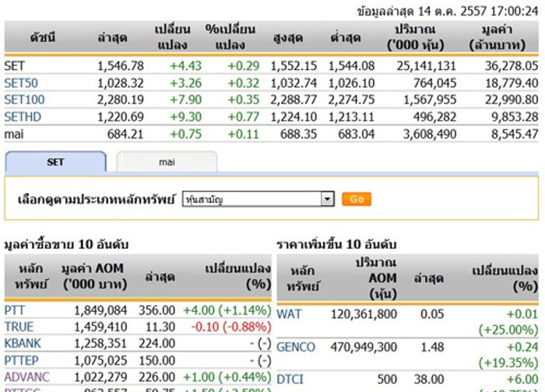The height and width of the screenshot is (392, 545).
Task: Open the PTT stock link
Action: (x=14, y=310)
